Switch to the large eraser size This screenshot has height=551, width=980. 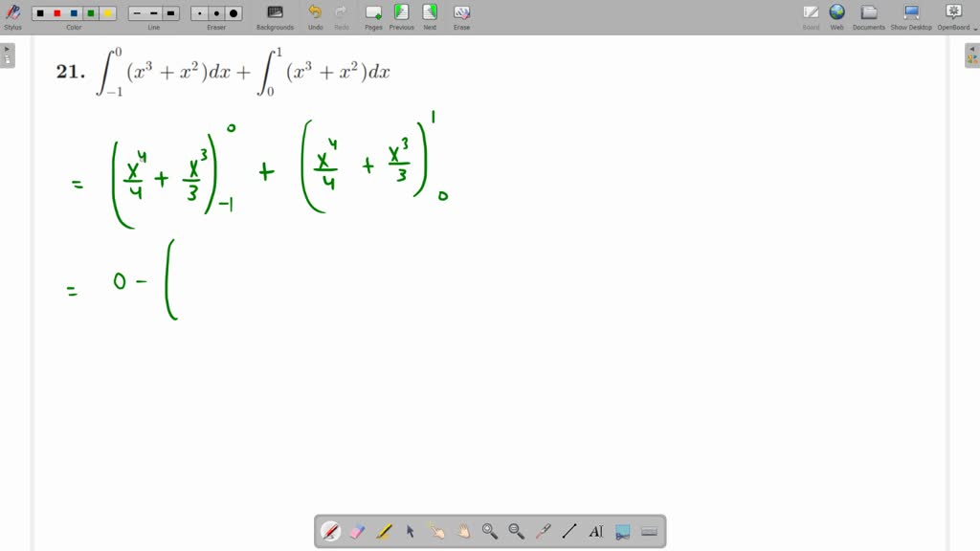(x=233, y=13)
